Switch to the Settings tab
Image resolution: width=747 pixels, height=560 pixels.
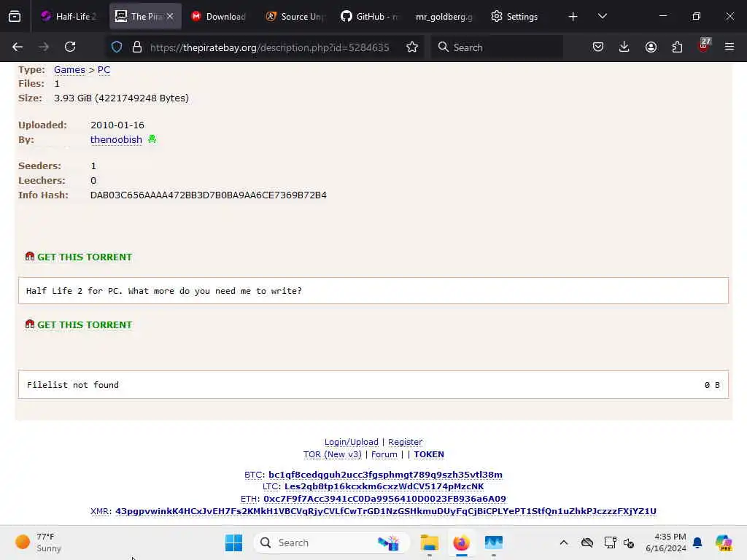pos(514,17)
